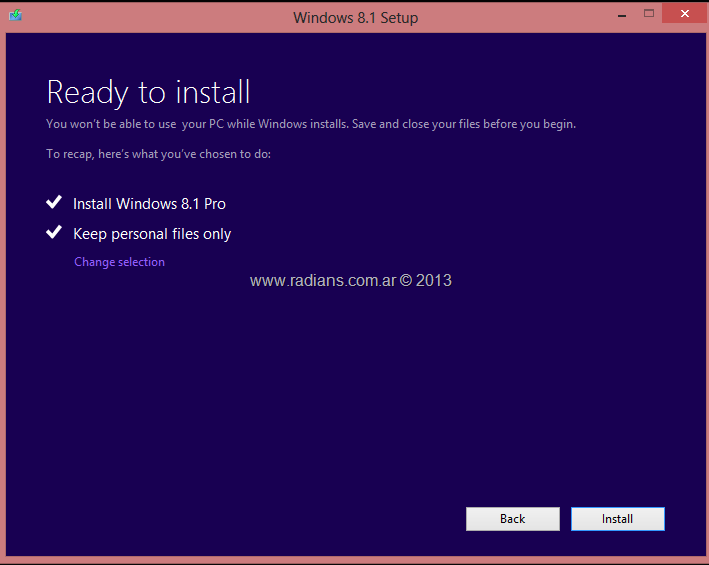
Task: Select the 'Keep personal files only' text
Action: click(x=152, y=234)
